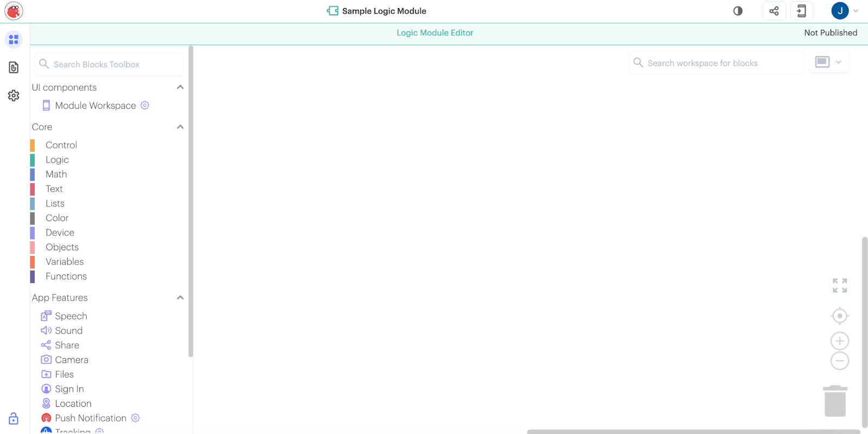Open the Math blocks category

(56, 174)
